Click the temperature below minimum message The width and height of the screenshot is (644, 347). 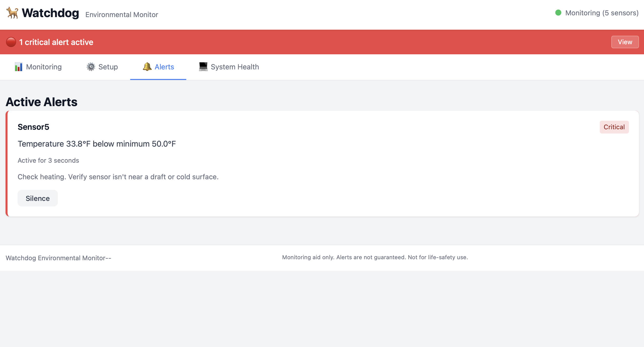click(x=97, y=144)
